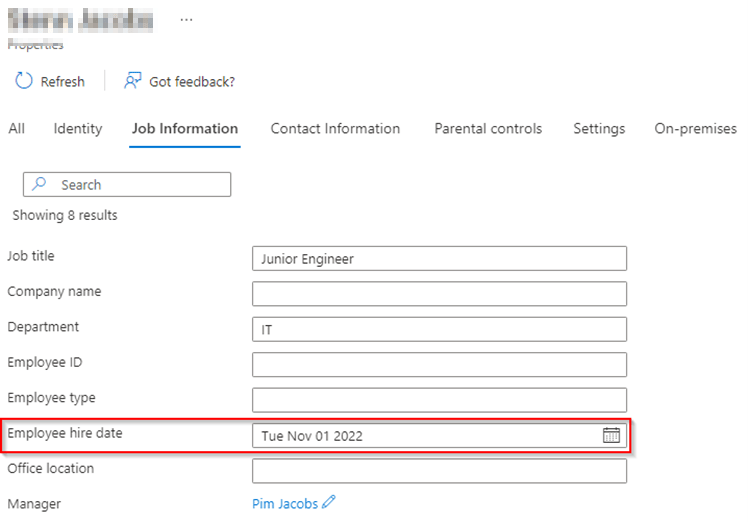The image size is (748, 522).
Task: Click the Got feedback? button
Action: click(191, 82)
